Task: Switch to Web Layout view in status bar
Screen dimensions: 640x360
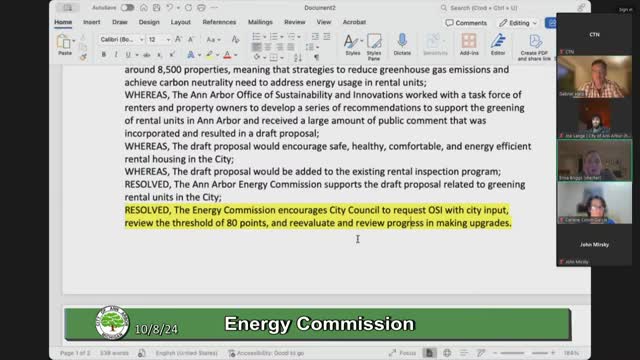Action: tap(447, 353)
